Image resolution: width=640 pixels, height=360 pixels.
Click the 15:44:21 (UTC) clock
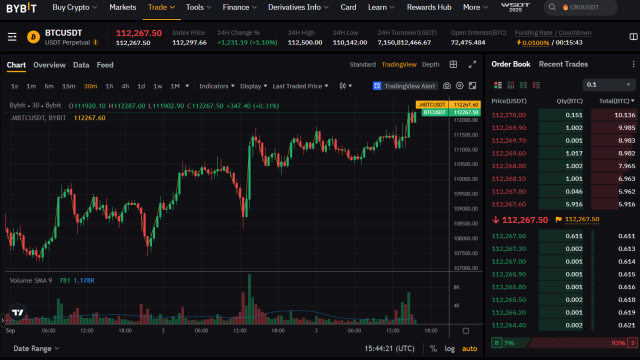(x=389, y=349)
